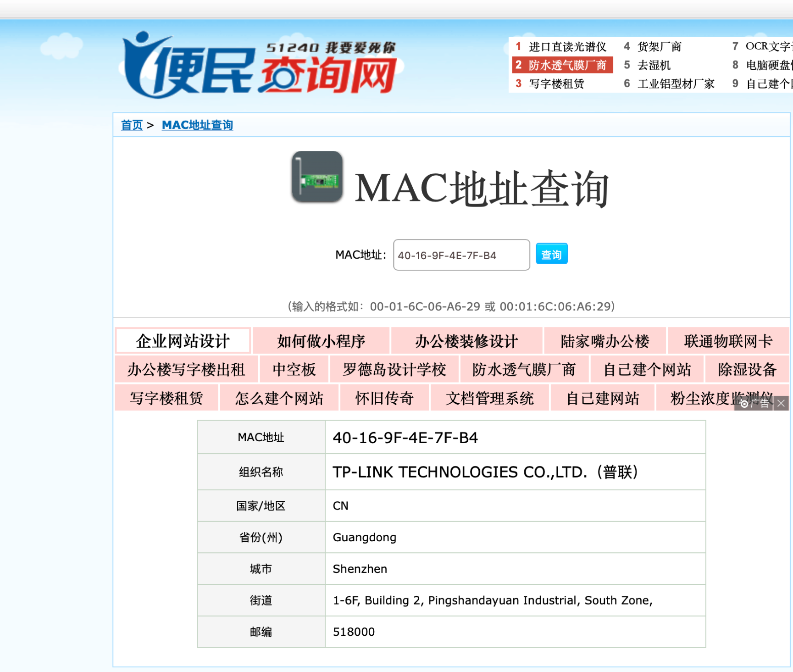
Task: Click the Guangdong province value
Action: tap(365, 538)
